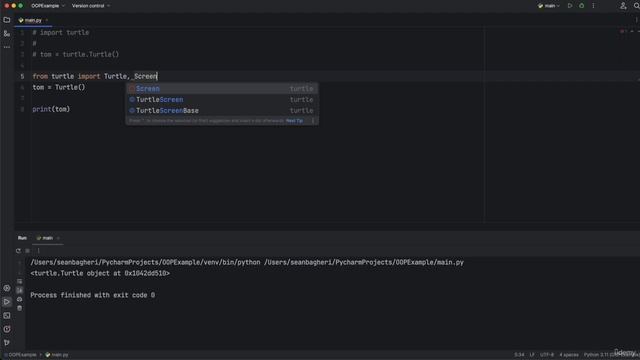Toggle soft-wrap in the Run console
Screen dimensions: 640x360
(20, 282)
